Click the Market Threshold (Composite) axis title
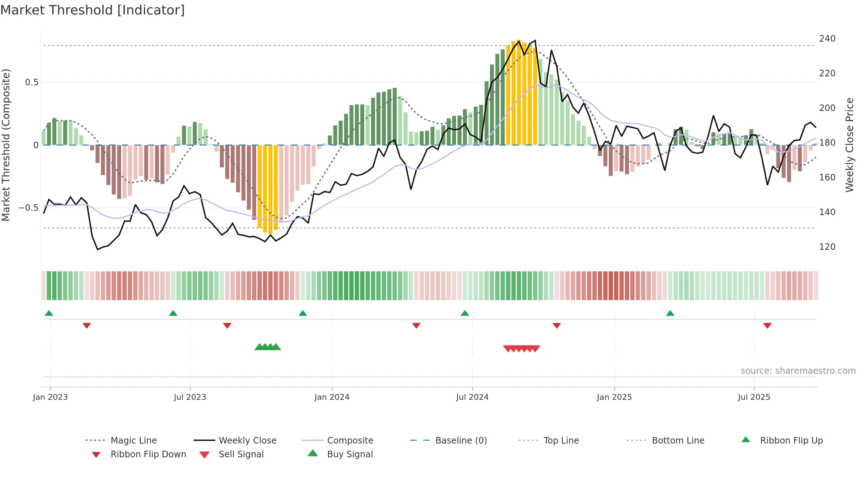Screen dimensions: 868x488 (6, 145)
